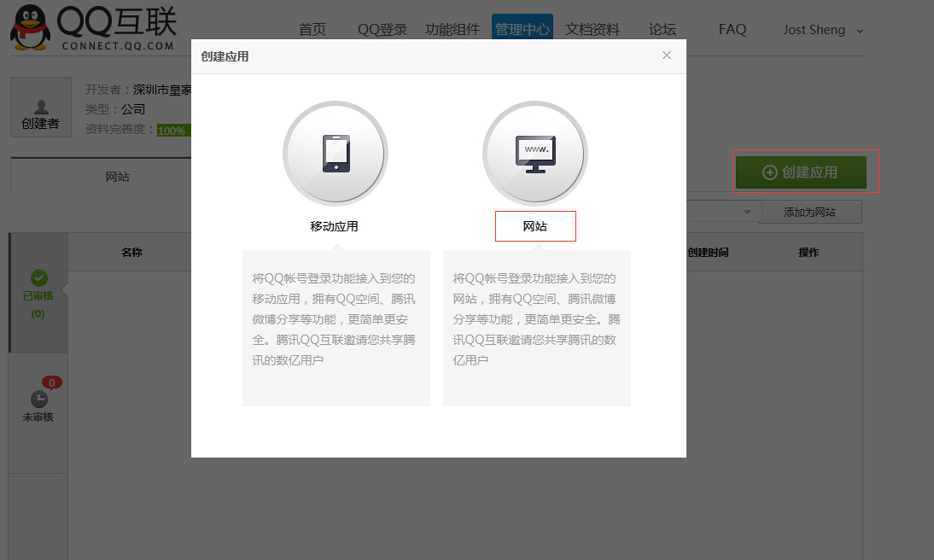This screenshot has height=560, width=934.
Task: Click the mobile app description text
Action: tap(334, 319)
